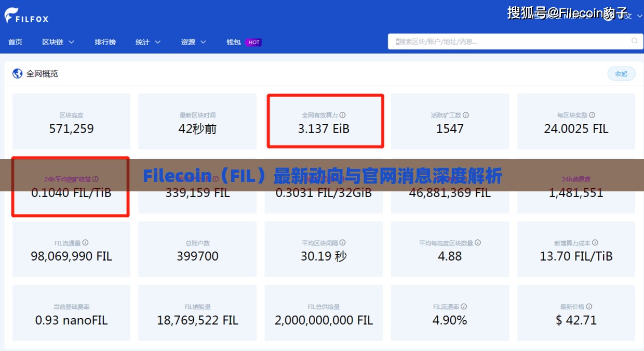Screen dimensions: 644x351
Task: Select the 18,769,522 FIL burned value
Action: [x=197, y=320]
